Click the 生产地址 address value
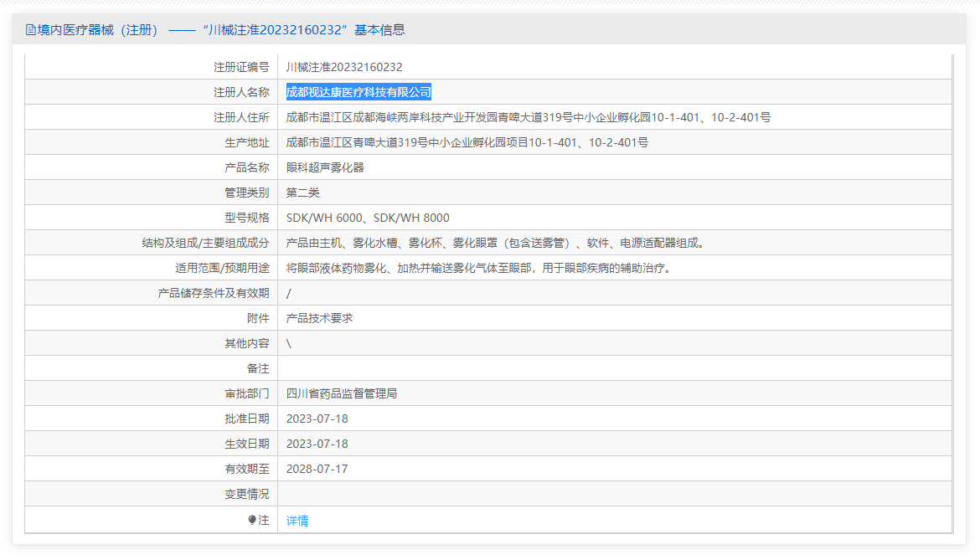The height and width of the screenshot is (560, 980). click(467, 142)
